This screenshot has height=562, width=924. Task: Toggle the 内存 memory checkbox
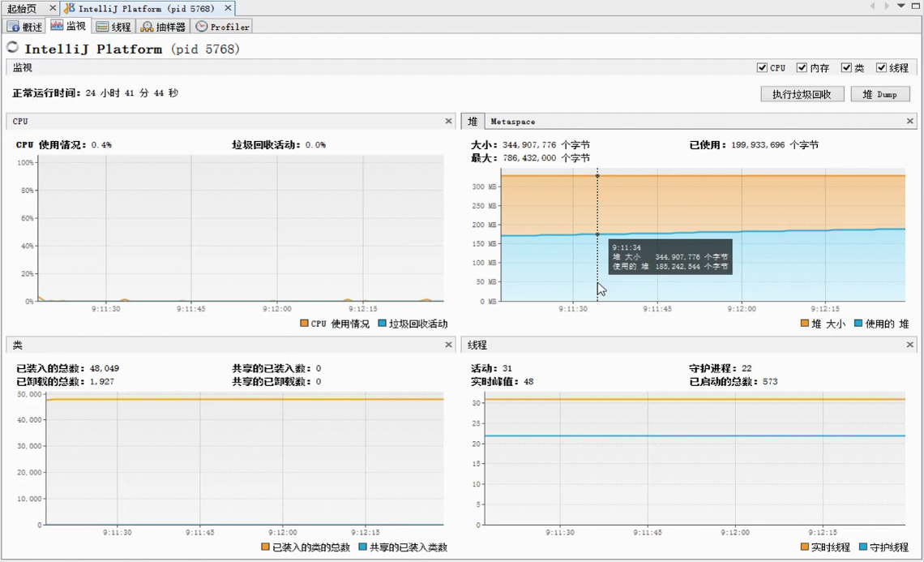click(x=802, y=68)
